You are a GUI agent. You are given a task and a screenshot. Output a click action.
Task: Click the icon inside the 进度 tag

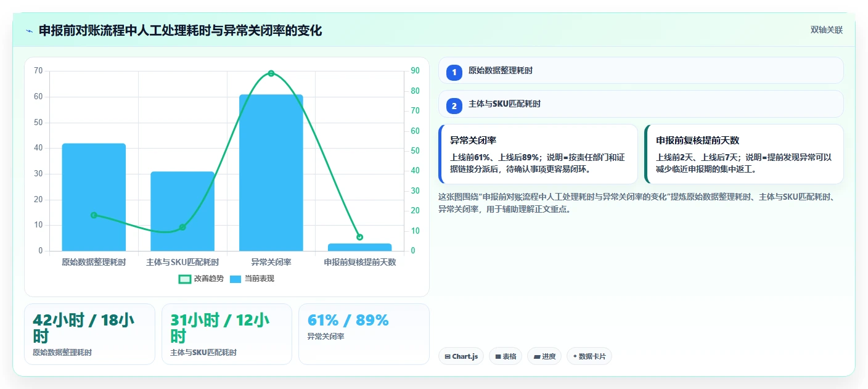[536, 356]
